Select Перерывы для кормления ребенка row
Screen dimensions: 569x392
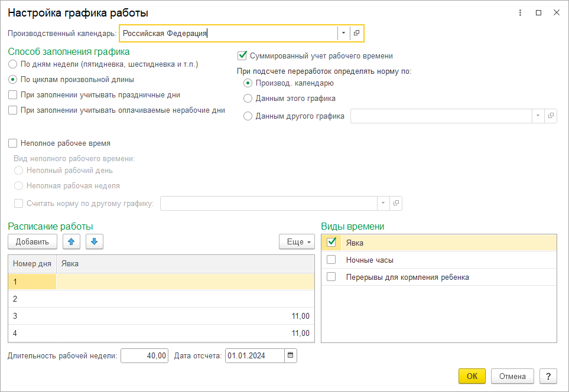pyautogui.click(x=439, y=277)
